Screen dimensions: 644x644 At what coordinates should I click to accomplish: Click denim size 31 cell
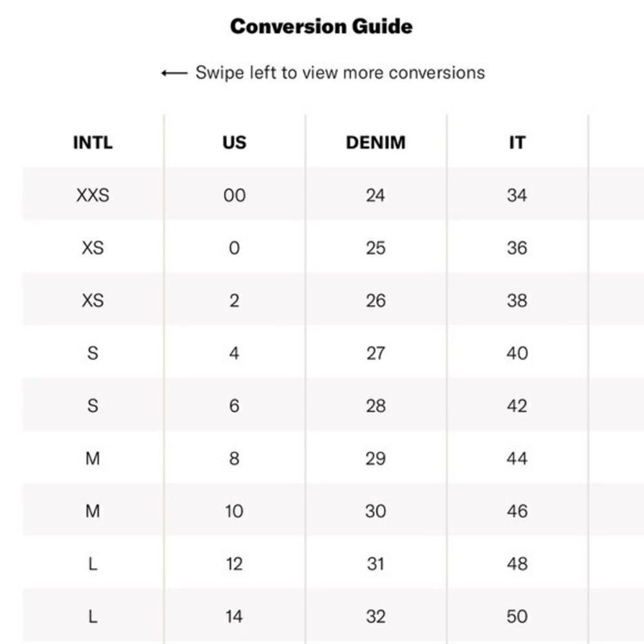[375, 564]
